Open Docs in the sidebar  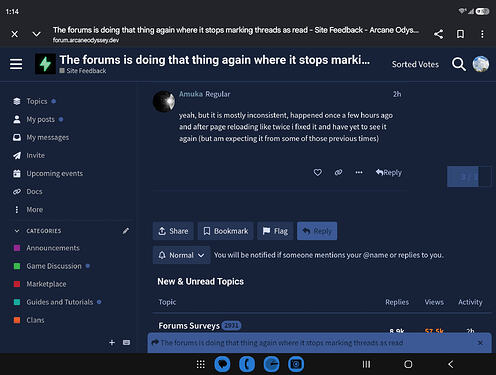coord(34,191)
